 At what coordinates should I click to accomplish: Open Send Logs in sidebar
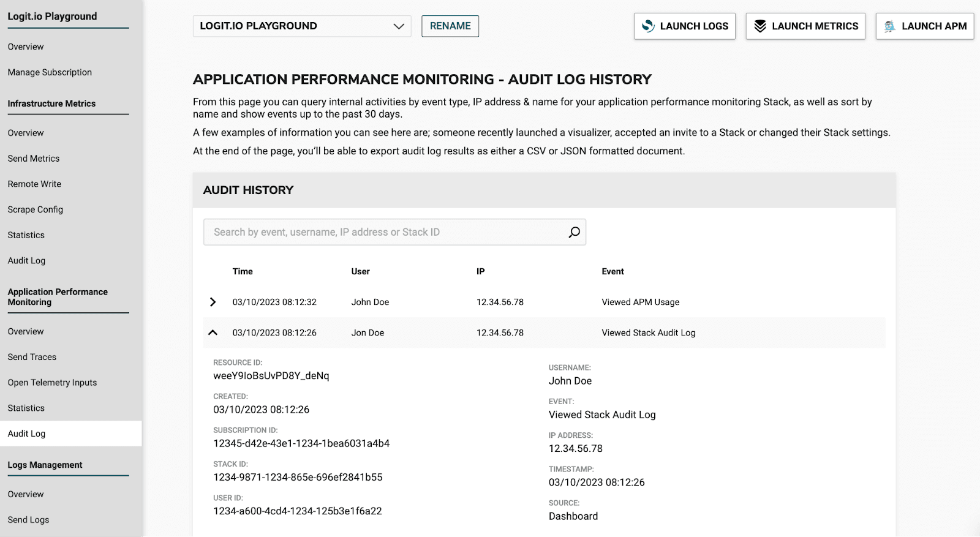(x=28, y=520)
